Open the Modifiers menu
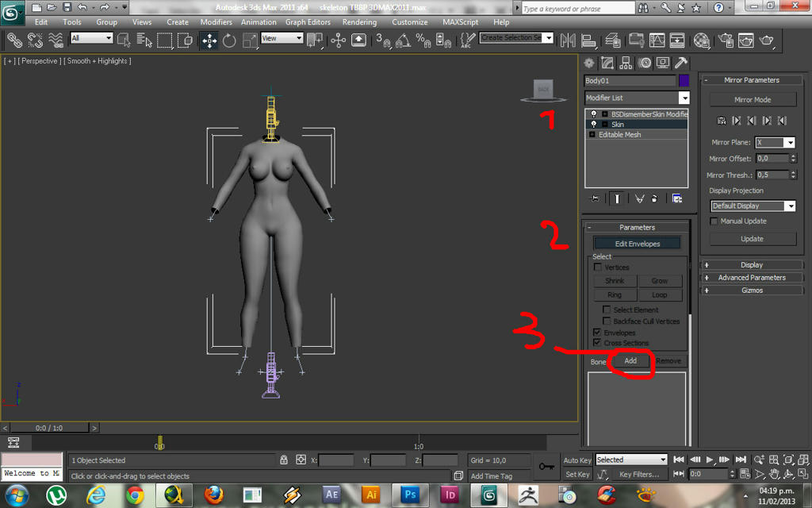 pos(216,21)
